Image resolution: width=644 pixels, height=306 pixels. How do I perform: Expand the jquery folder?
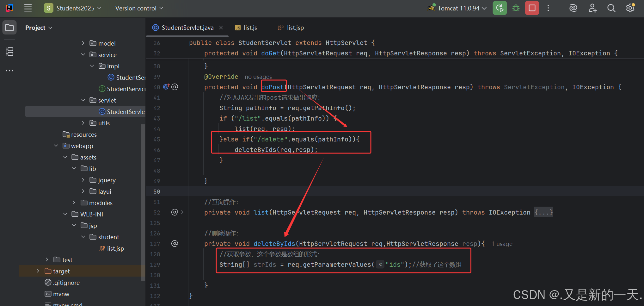[x=83, y=180]
